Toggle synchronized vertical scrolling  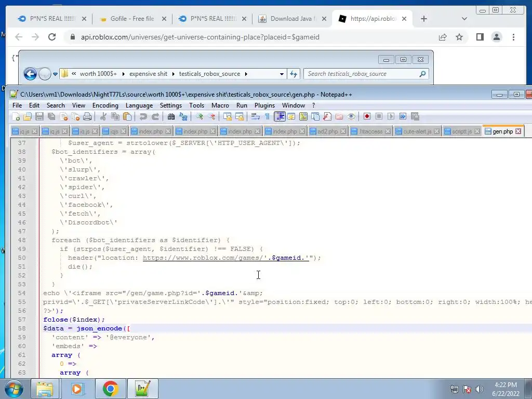click(x=227, y=117)
